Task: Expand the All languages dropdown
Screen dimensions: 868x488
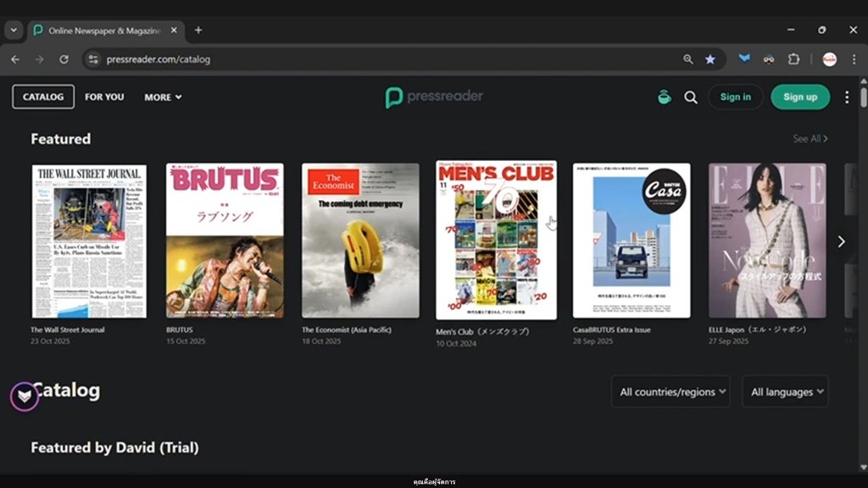Action: point(785,391)
